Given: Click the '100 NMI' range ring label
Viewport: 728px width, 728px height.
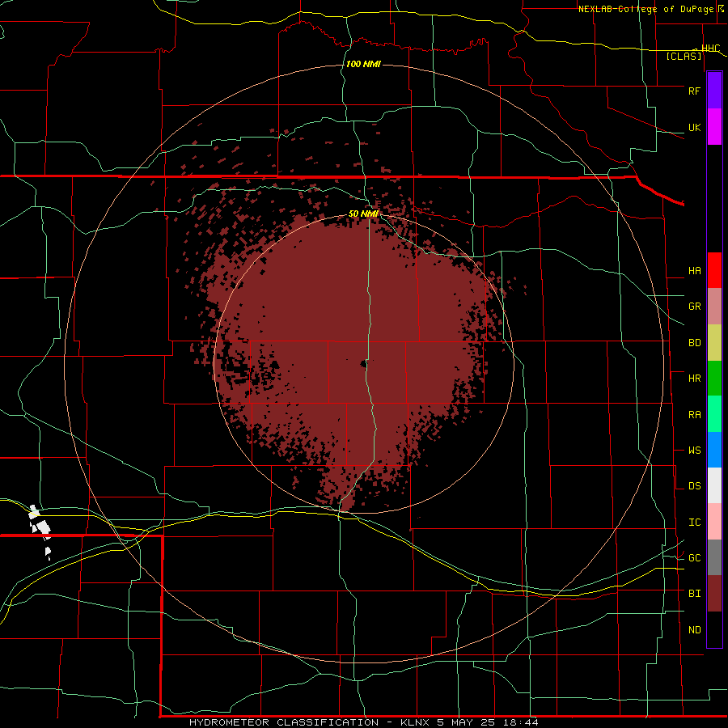Looking at the screenshot, I should (363, 64).
